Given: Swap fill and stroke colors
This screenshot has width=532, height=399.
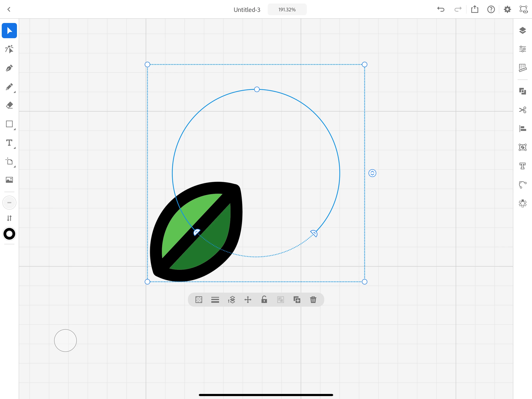Looking at the screenshot, I should pyautogui.click(x=9, y=218).
